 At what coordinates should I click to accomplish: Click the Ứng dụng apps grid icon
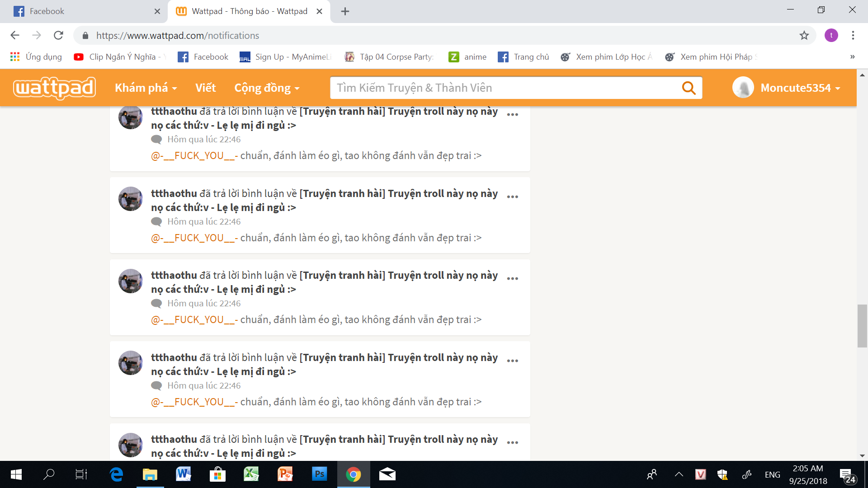[x=15, y=56]
